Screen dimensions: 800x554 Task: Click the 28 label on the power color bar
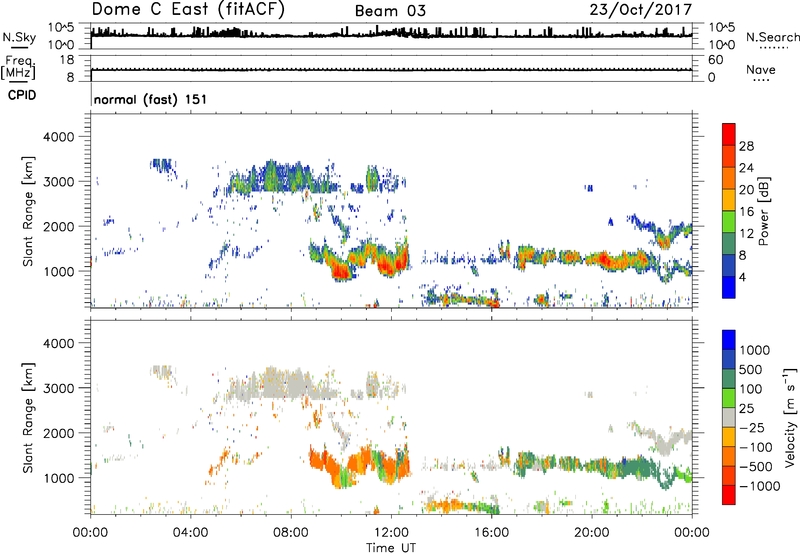[x=746, y=146]
